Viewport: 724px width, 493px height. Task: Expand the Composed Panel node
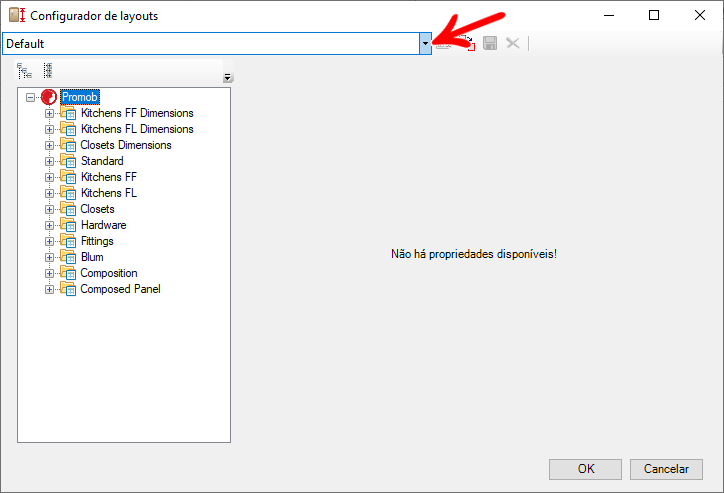pos(49,290)
